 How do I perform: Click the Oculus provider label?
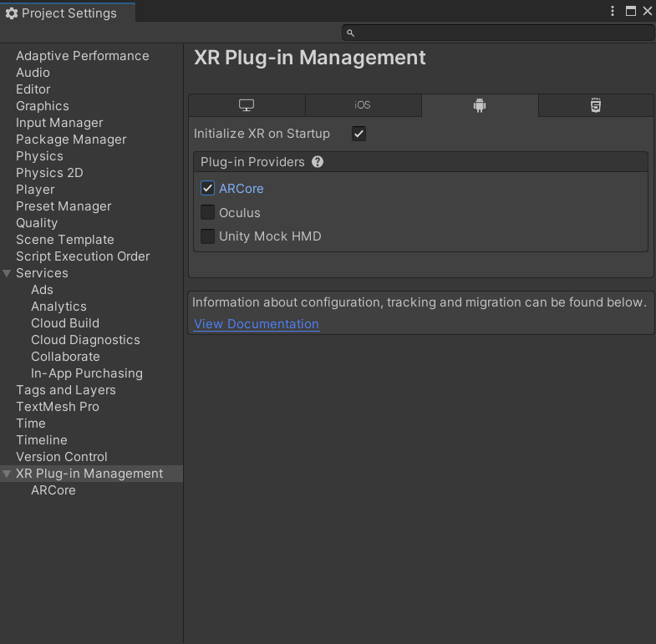(240, 213)
